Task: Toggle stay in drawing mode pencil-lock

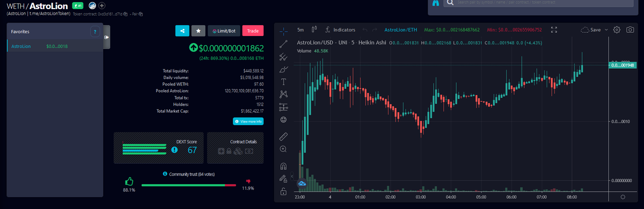Action: point(283,178)
